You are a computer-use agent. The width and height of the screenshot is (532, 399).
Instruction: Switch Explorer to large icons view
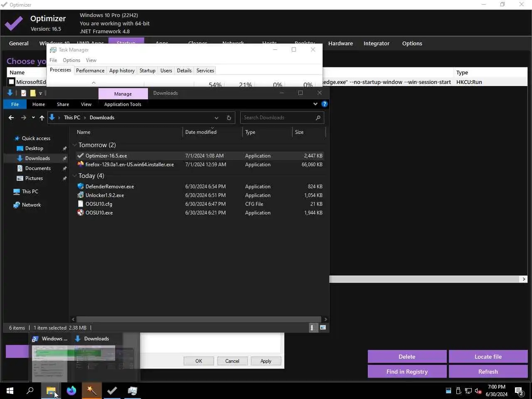click(x=323, y=328)
